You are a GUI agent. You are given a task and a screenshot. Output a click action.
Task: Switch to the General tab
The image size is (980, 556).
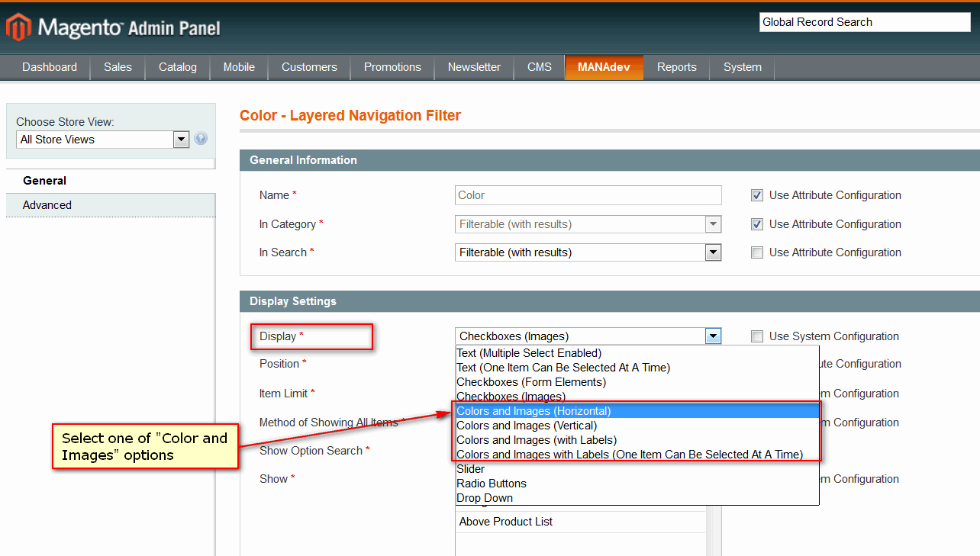pos(111,181)
